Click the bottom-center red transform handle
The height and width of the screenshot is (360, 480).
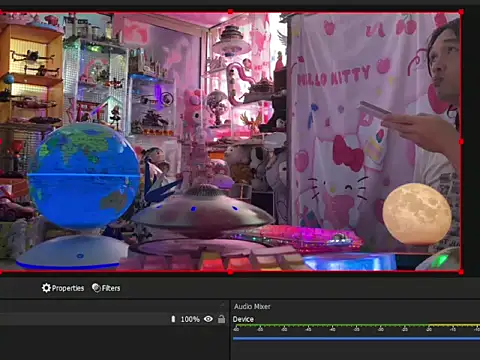(230, 272)
